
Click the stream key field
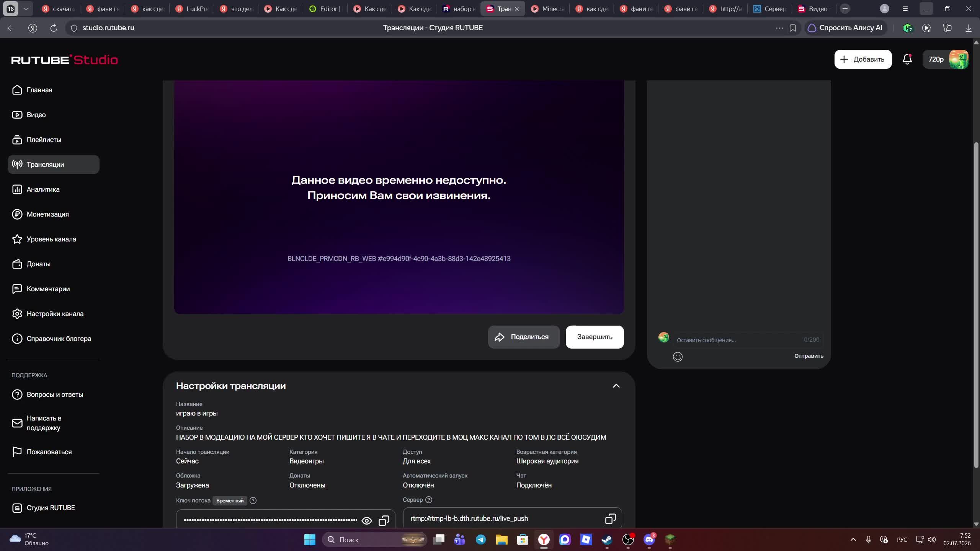(x=286, y=519)
